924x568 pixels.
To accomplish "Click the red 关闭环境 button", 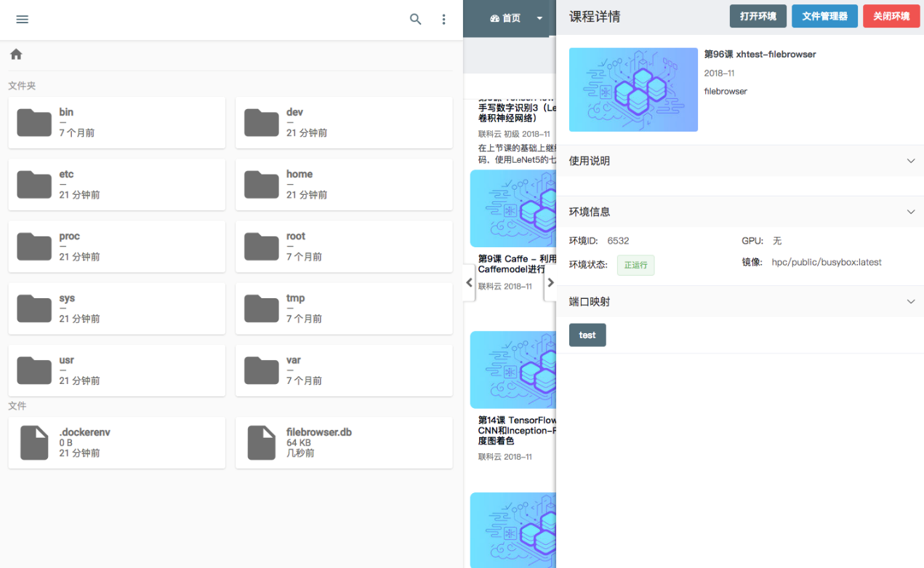I will (891, 16).
